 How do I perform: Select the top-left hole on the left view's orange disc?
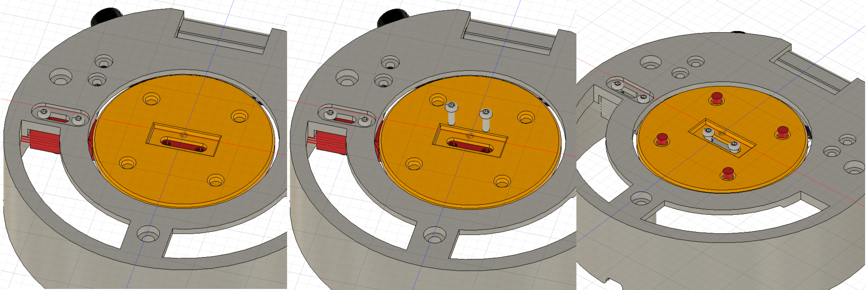[x=151, y=99]
